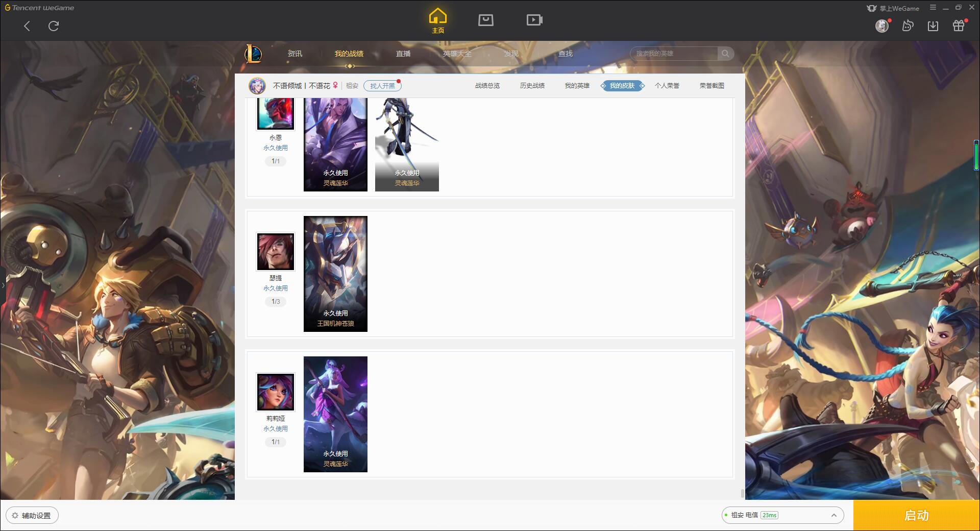Screen dimensions: 980x531
Task: Click the Tencent WeGame logo
Action: [x=39, y=8]
